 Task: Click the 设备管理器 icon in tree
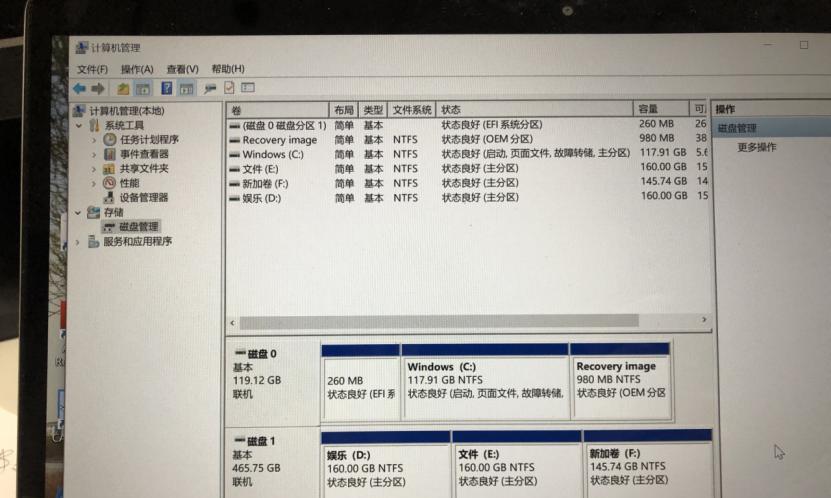click(109, 198)
